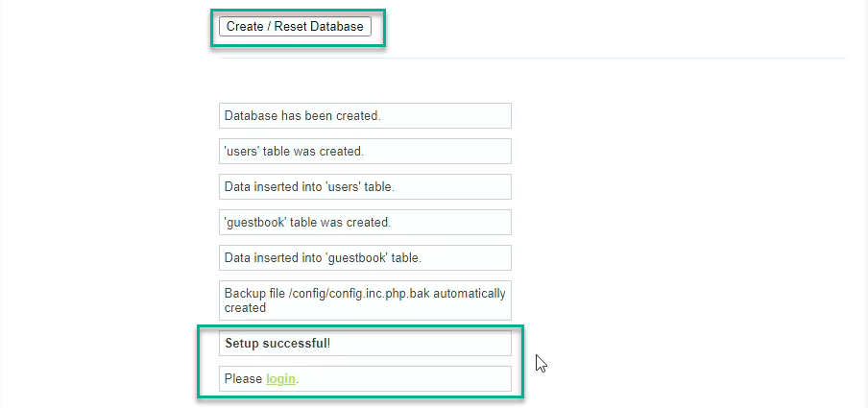Select the 'Database has been created.' message box
Screen dimensions: 868x408
point(366,116)
